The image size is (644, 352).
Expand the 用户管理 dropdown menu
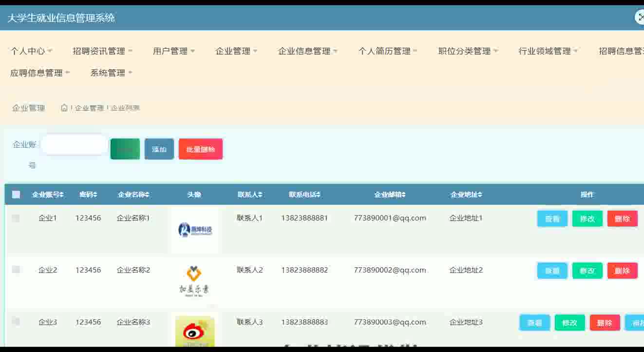coord(174,51)
